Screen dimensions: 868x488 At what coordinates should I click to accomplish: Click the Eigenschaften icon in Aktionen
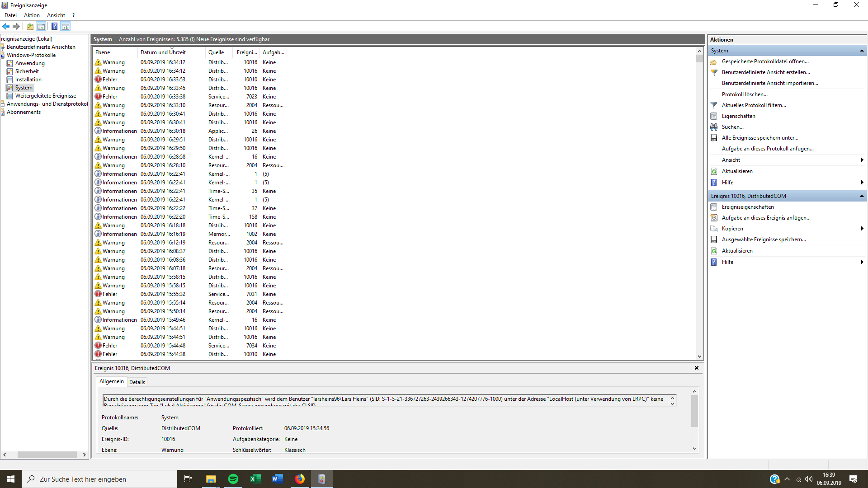[714, 116]
